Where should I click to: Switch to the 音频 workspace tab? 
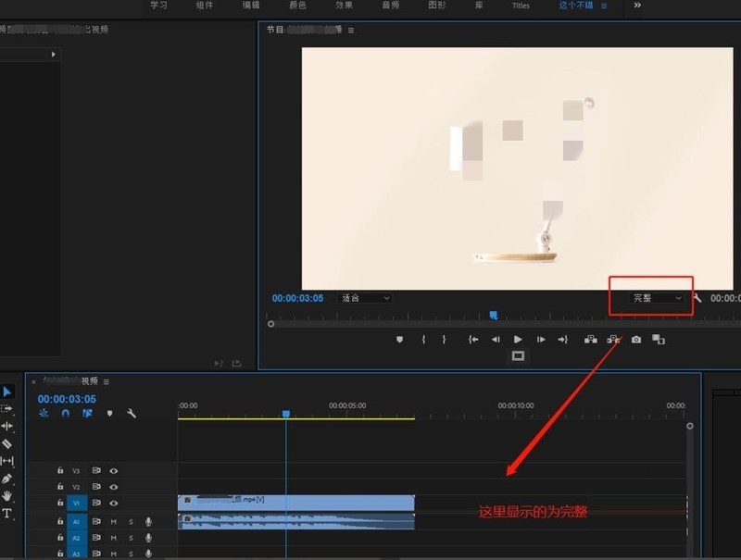[x=391, y=6]
